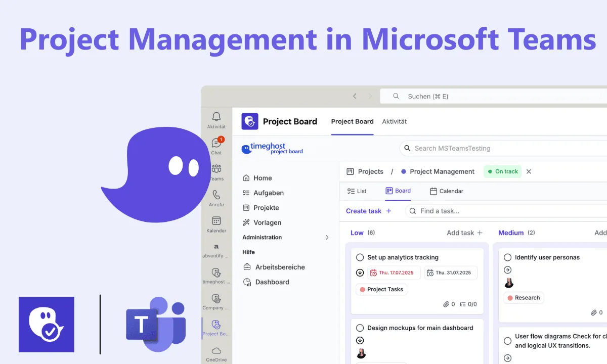Open absentify app in sidebar
607x364 pixels.
coord(216,251)
